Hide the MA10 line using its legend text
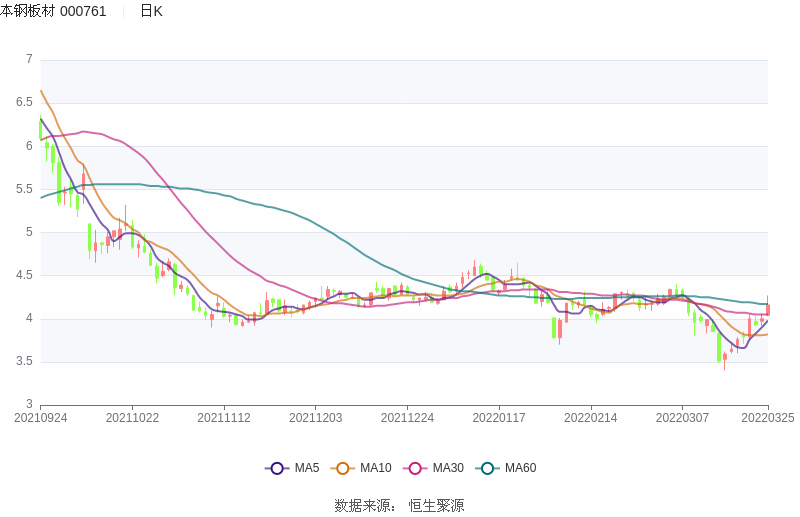The width and height of the screenshot is (800, 517). coord(376,468)
